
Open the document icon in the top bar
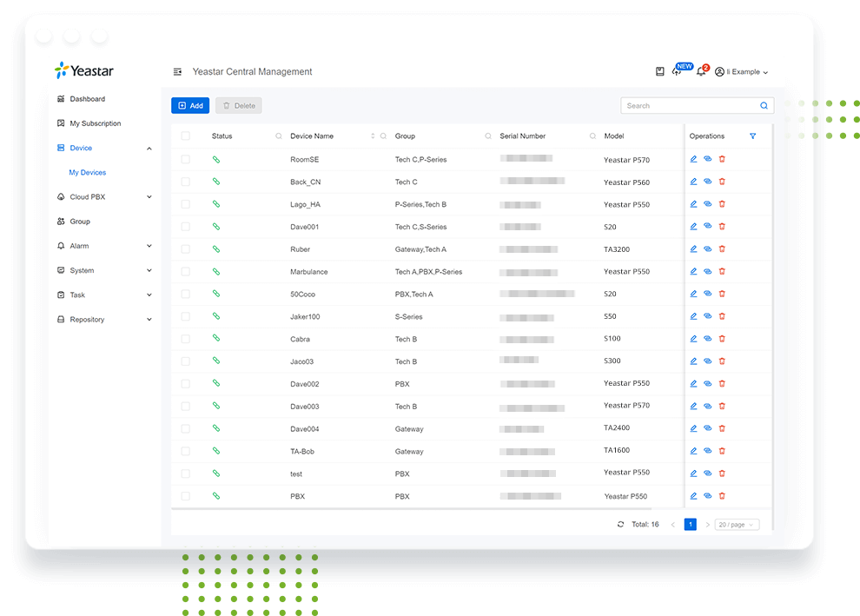(660, 72)
